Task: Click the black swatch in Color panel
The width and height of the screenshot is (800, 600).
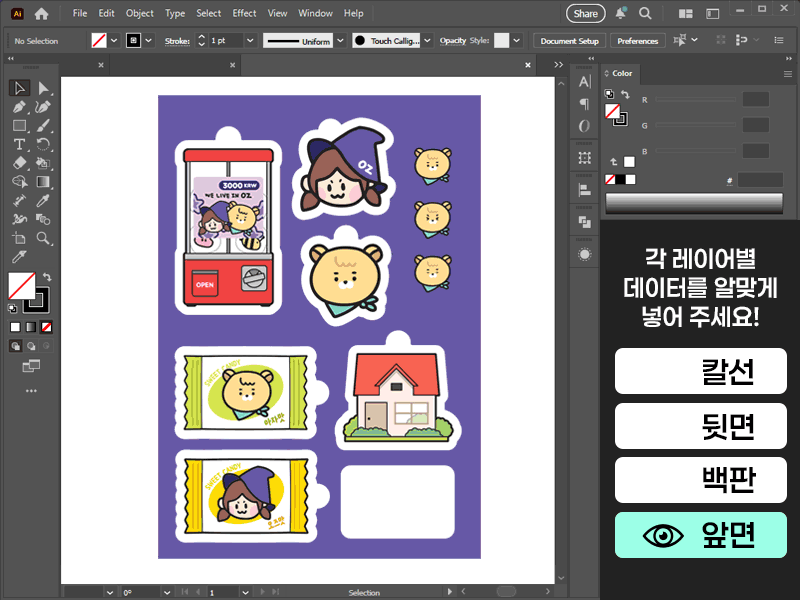Action: pyautogui.click(x=620, y=180)
